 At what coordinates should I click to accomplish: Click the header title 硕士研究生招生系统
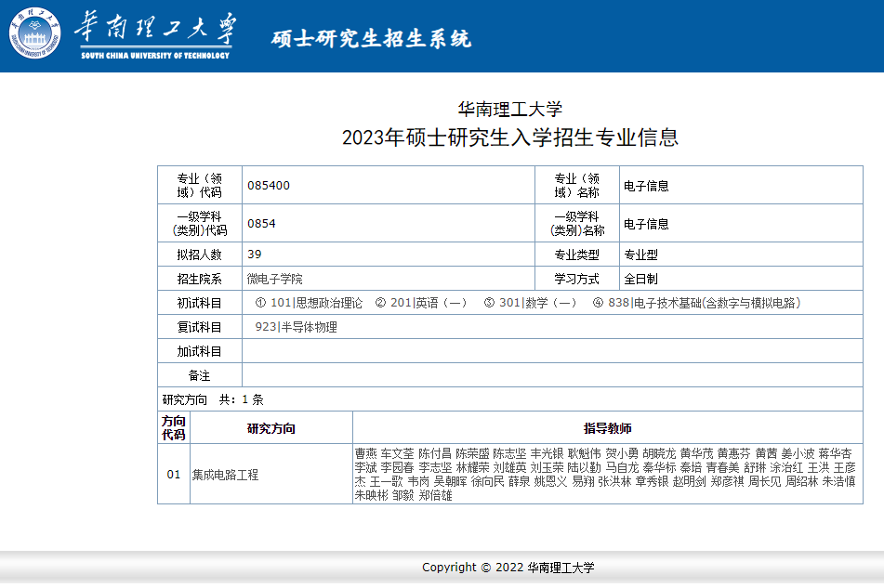point(371,39)
